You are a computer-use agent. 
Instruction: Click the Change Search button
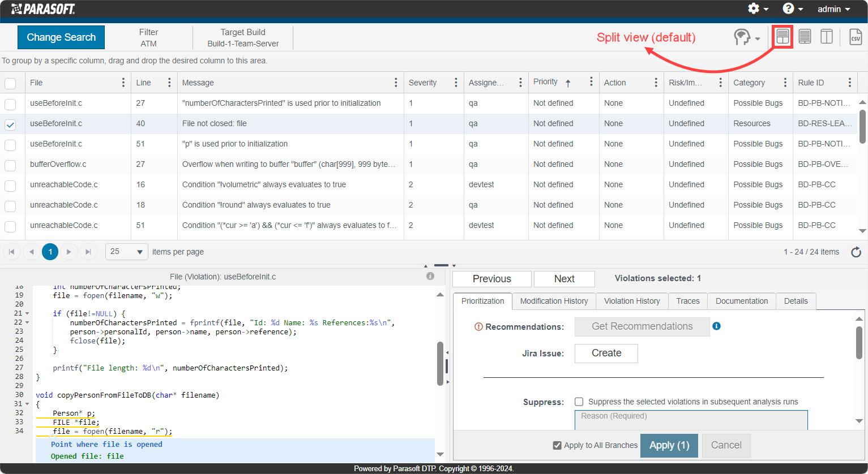[x=61, y=37]
